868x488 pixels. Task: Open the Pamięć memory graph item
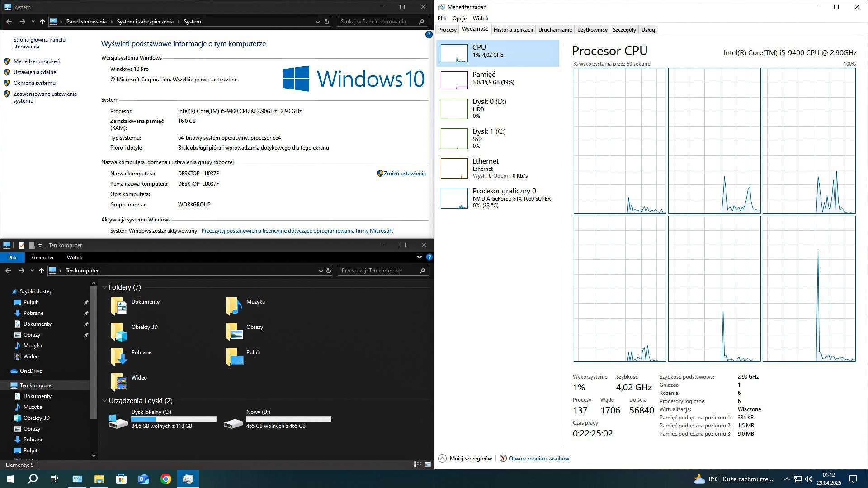click(x=497, y=80)
